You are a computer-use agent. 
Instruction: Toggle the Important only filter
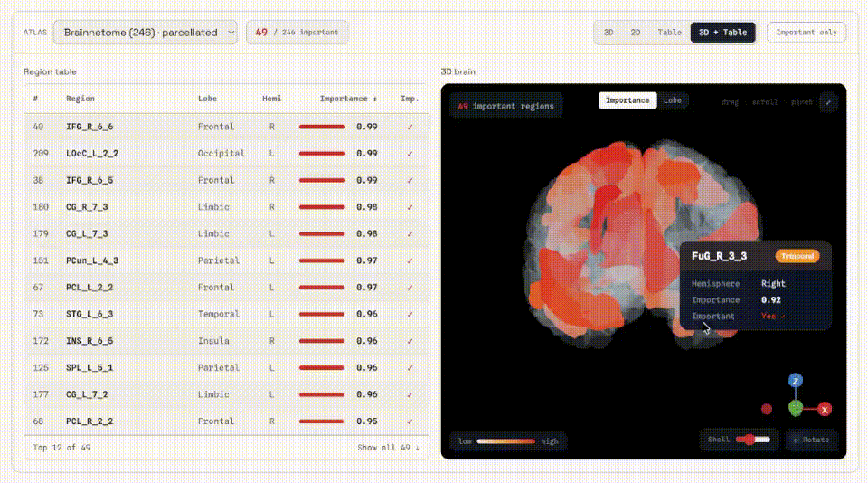(806, 33)
